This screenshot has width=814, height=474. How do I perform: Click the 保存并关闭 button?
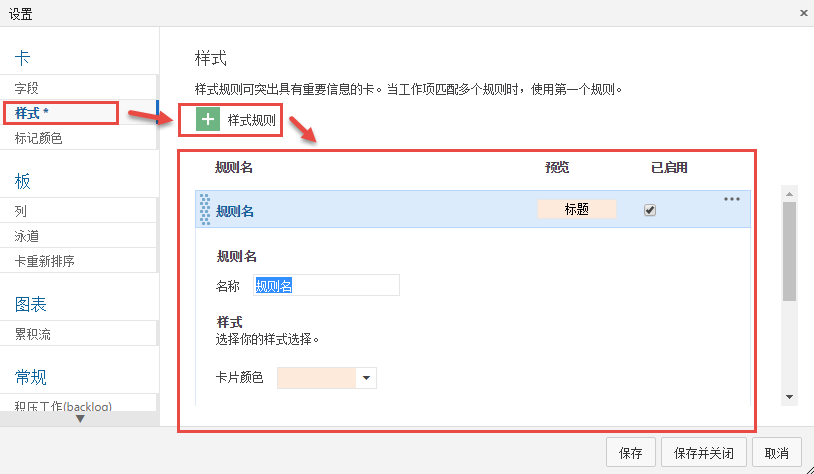coord(703,453)
